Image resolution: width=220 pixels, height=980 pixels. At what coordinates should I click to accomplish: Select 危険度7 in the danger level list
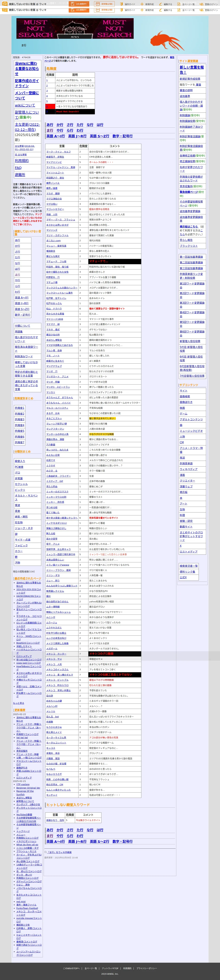point(19,442)
